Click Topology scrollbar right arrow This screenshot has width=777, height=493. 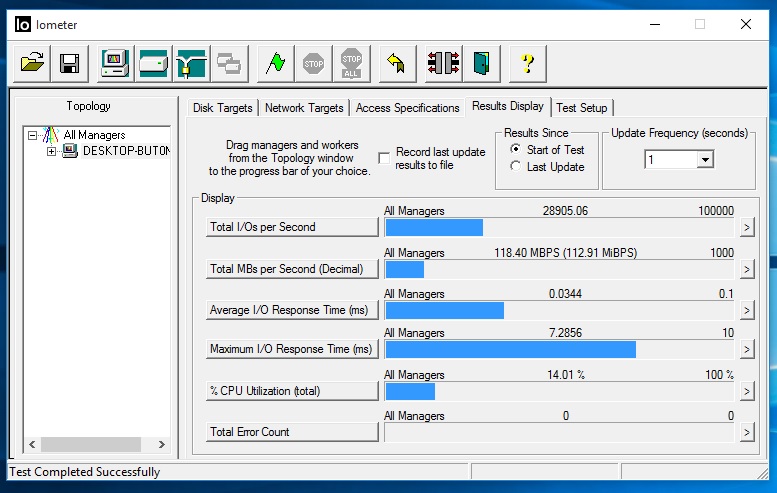(162, 444)
